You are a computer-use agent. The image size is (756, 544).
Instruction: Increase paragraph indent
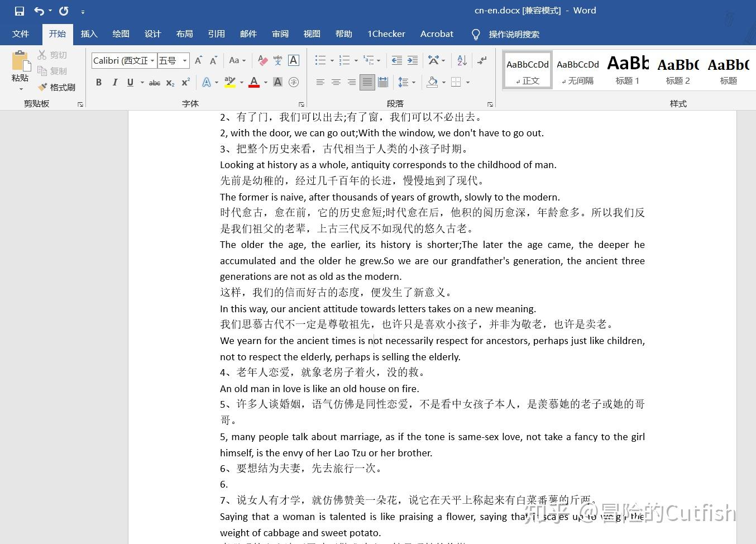click(412, 60)
